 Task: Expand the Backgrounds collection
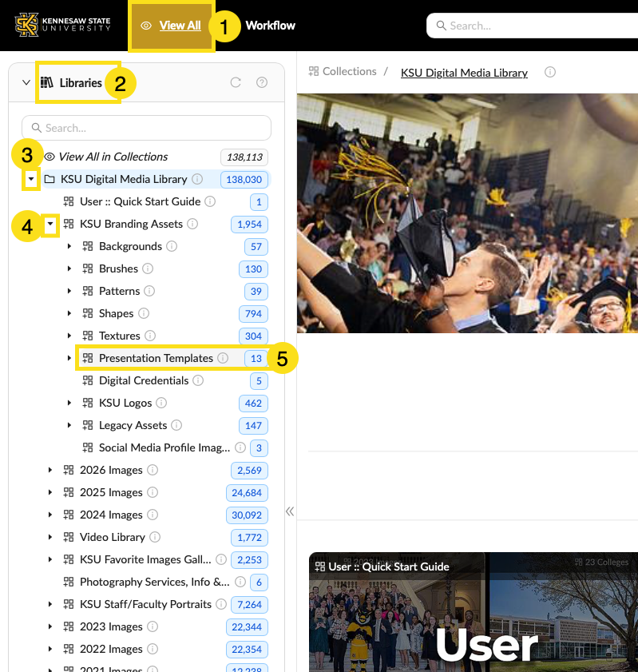point(69,246)
